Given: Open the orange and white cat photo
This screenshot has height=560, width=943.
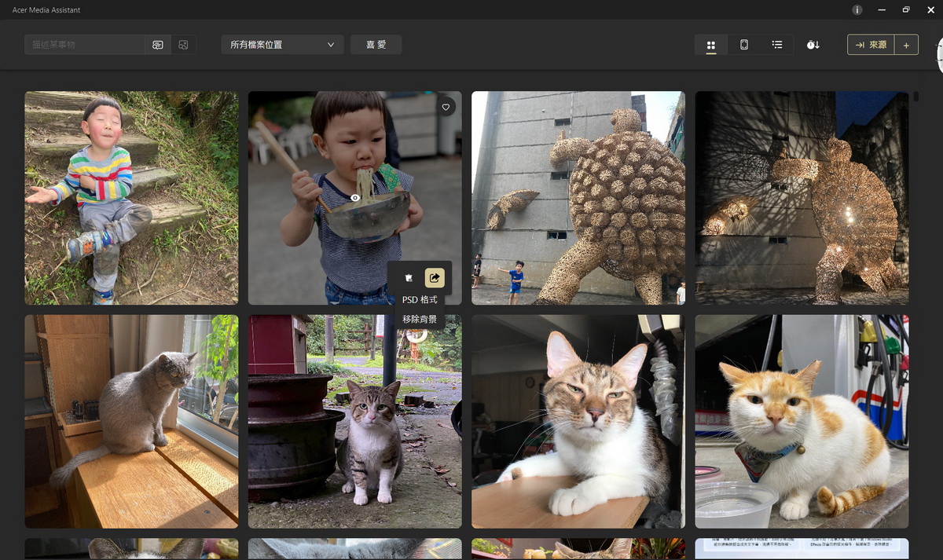Looking at the screenshot, I should tap(802, 422).
